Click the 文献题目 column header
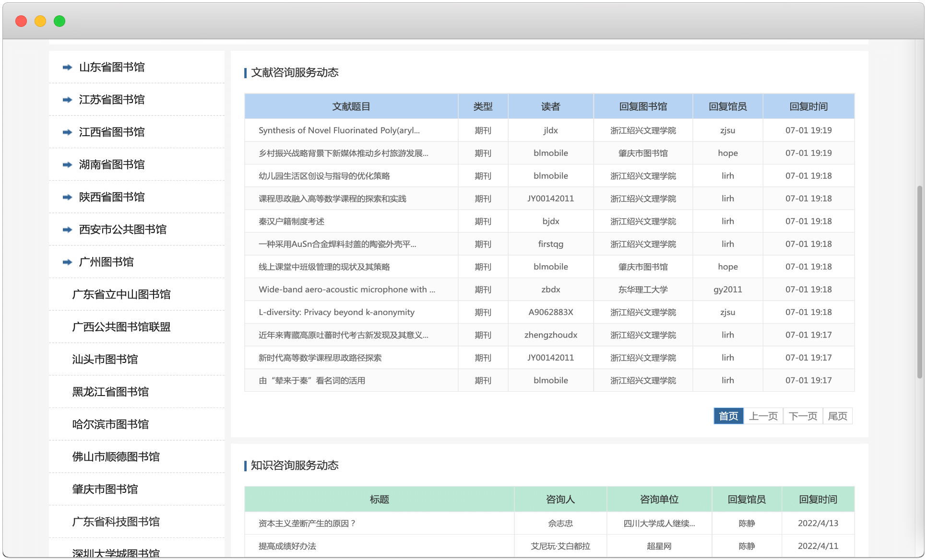 (x=351, y=106)
